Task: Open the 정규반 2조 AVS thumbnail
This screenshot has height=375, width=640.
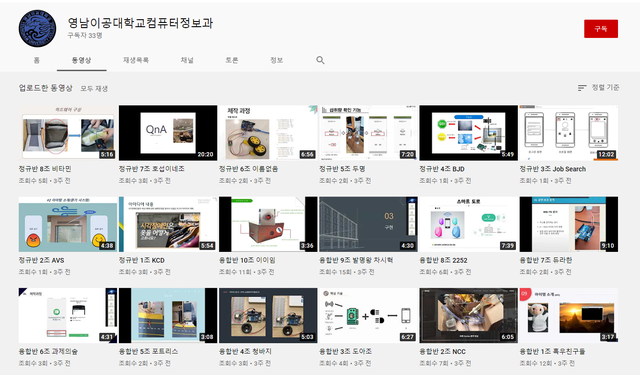Action: 67,224
